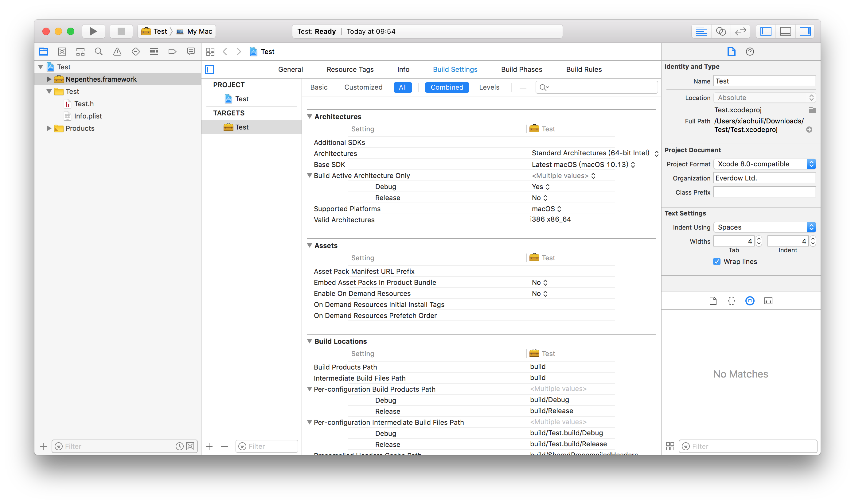Switch library to icon grid view
This screenshot has width=855, height=504.
(670, 446)
